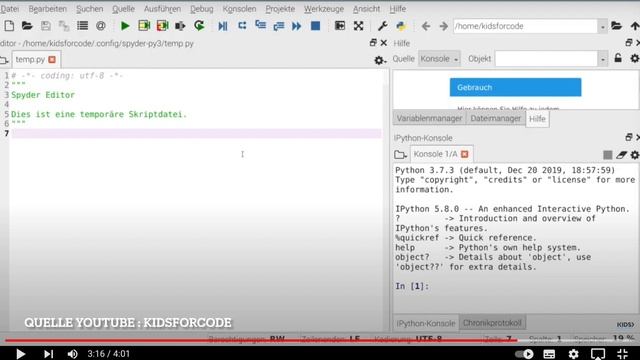Re-run the last script icon
This screenshot has width=640, height=360.
[x=199, y=26]
